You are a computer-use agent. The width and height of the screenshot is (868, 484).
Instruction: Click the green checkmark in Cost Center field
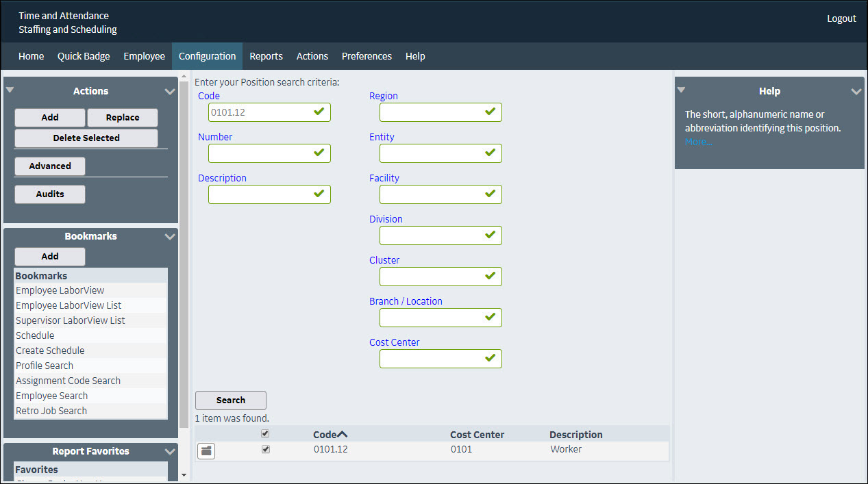490,357
